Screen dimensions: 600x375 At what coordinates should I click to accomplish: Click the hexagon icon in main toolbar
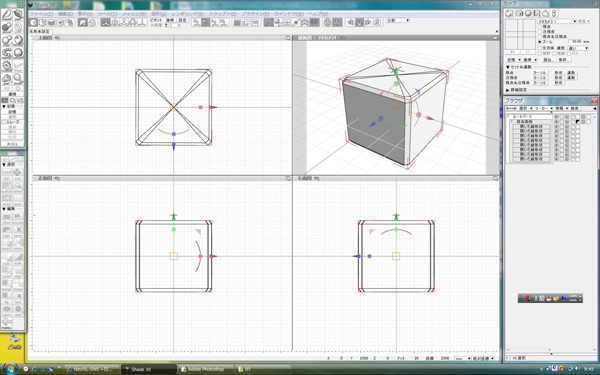pos(328,23)
